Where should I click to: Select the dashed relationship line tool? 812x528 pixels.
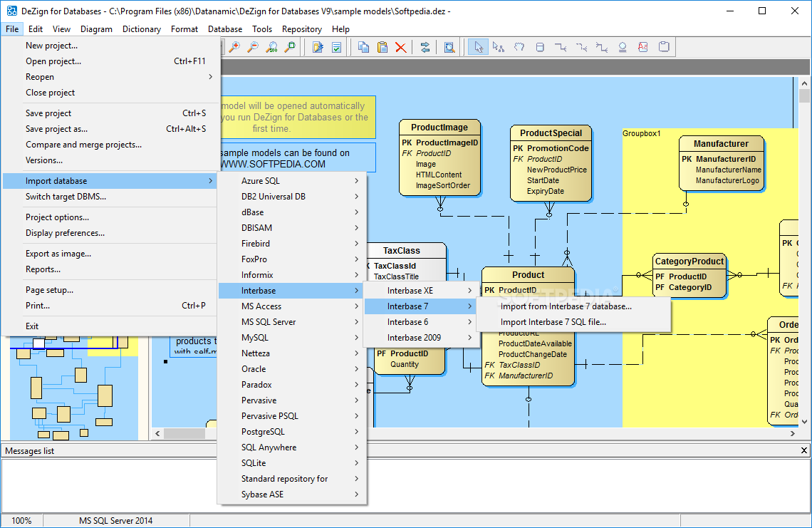pos(581,47)
